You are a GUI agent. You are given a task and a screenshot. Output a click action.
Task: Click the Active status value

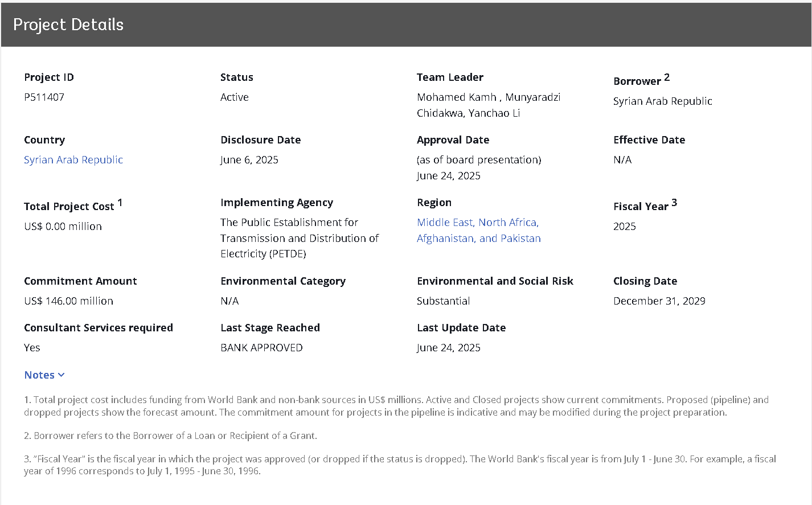click(x=234, y=97)
